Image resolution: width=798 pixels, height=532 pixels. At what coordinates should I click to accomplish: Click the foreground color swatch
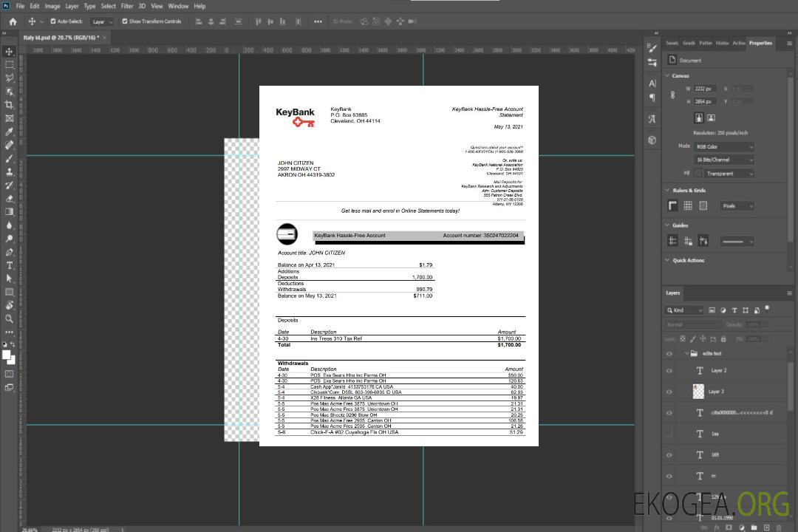7,355
